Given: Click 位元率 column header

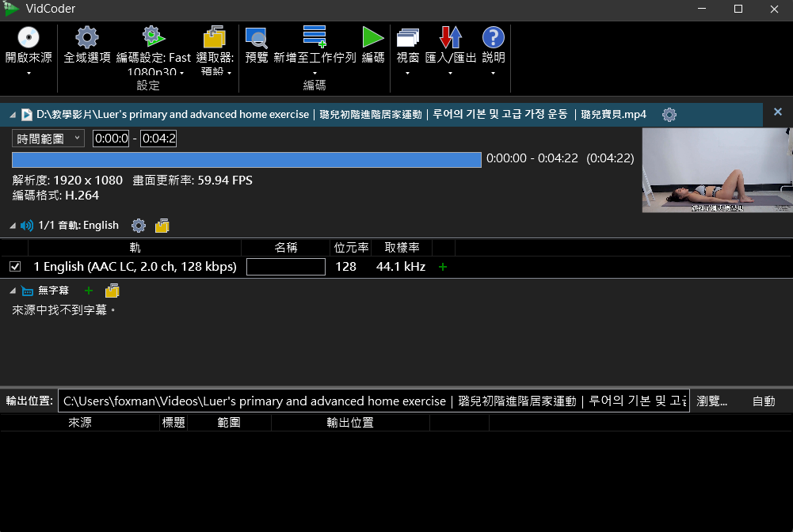Looking at the screenshot, I should click(x=351, y=248).
